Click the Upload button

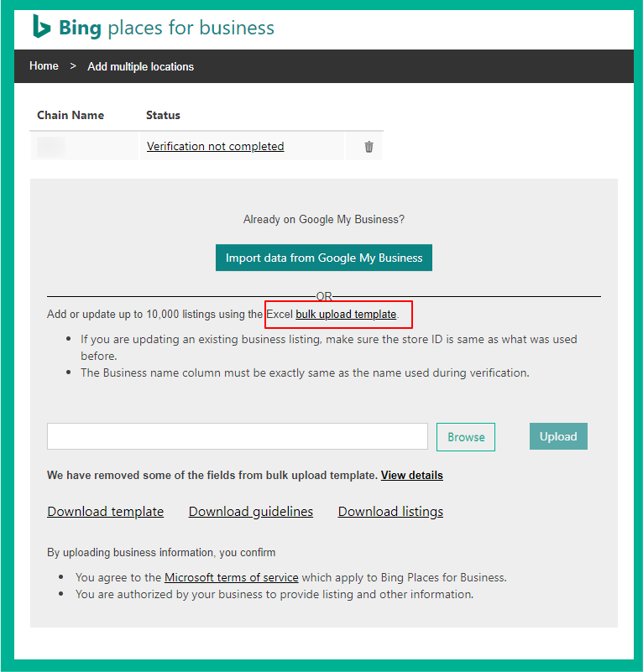click(x=558, y=436)
